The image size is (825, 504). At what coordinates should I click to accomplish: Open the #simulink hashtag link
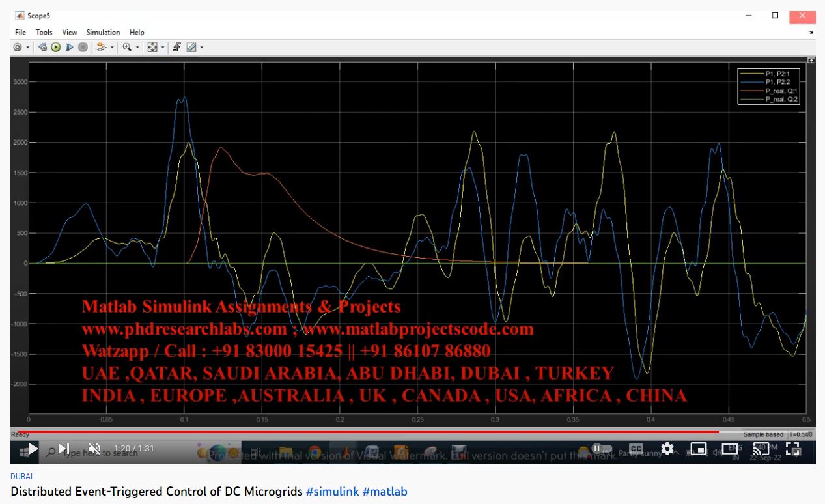pyautogui.click(x=332, y=492)
